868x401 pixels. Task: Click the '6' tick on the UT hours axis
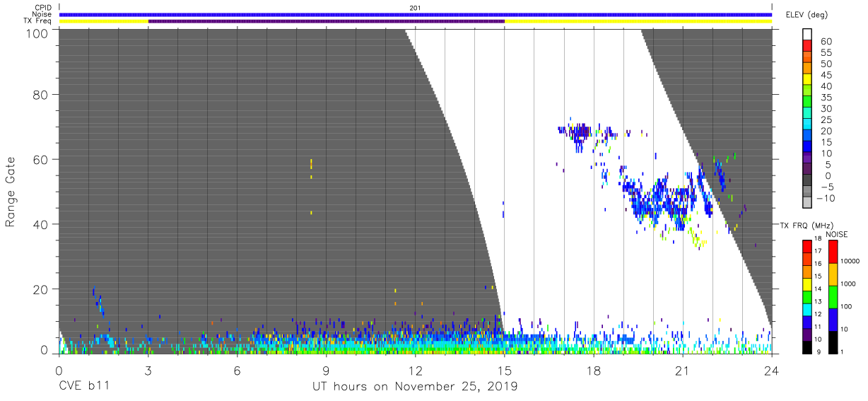click(x=237, y=371)
